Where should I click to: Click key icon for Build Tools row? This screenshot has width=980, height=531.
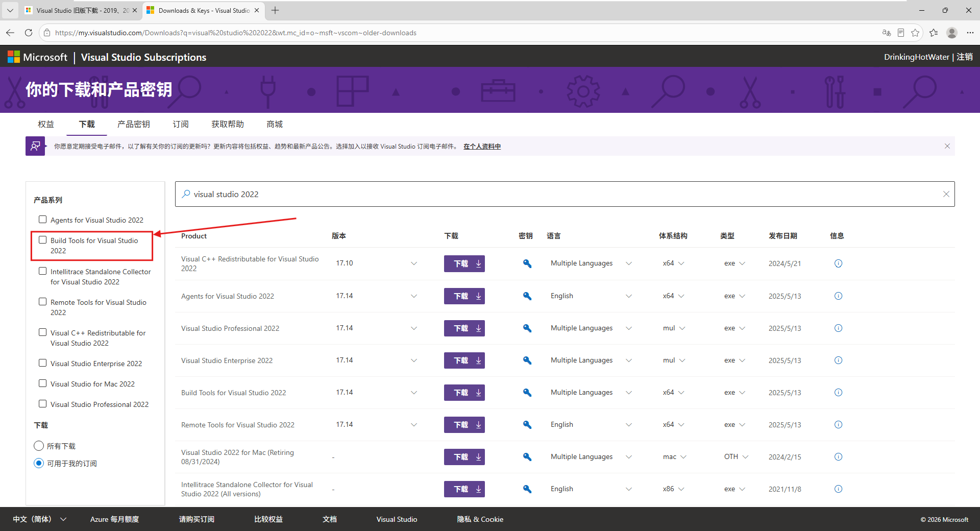(527, 393)
